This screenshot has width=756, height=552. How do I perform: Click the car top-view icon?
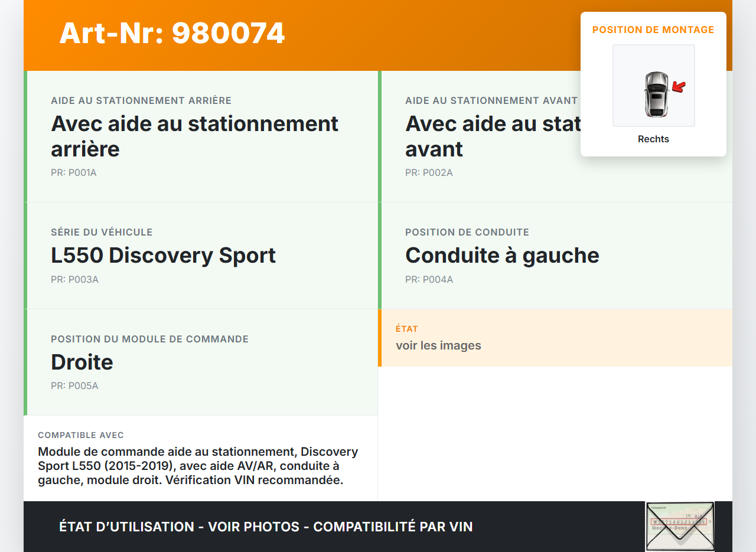tap(656, 94)
